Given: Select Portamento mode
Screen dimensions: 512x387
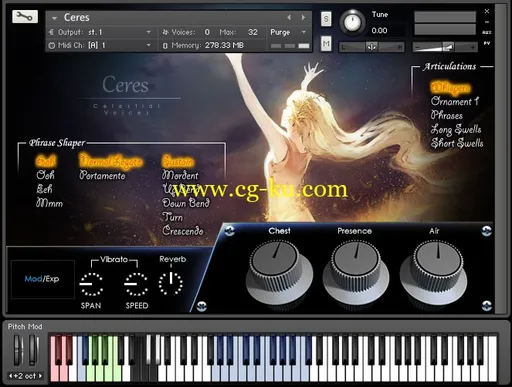Looking at the screenshot, I should point(102,175).
